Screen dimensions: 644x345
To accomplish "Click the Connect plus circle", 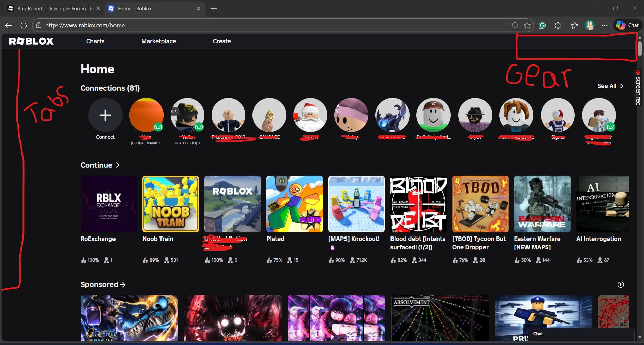I will [105, 115].
